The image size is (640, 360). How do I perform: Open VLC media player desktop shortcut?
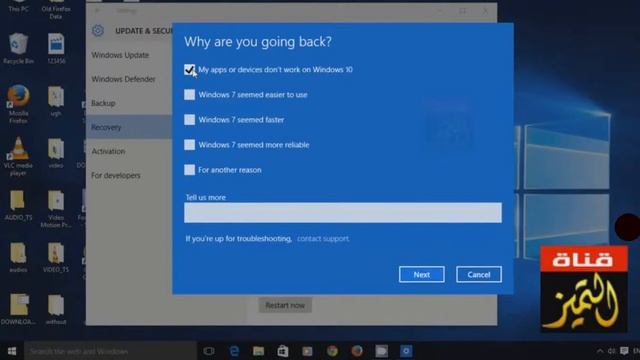tap(18, 156)
